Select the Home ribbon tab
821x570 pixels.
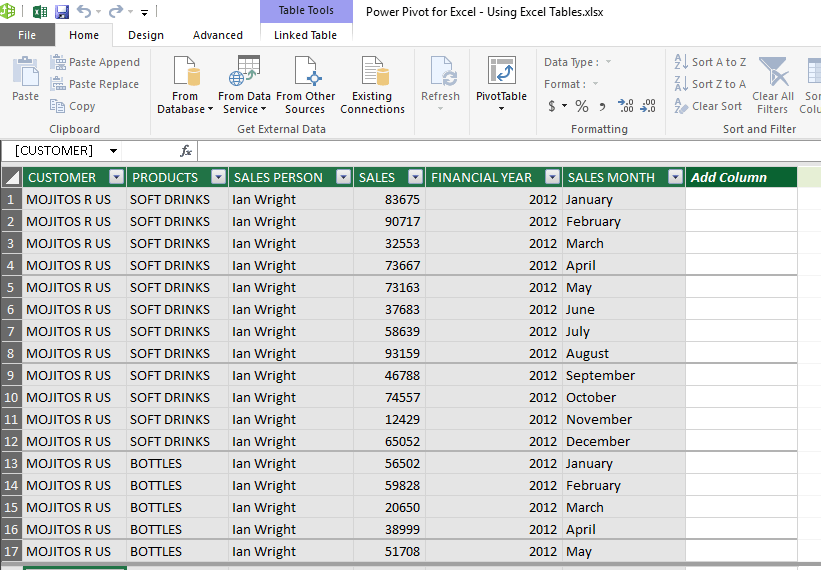[84, 35]
